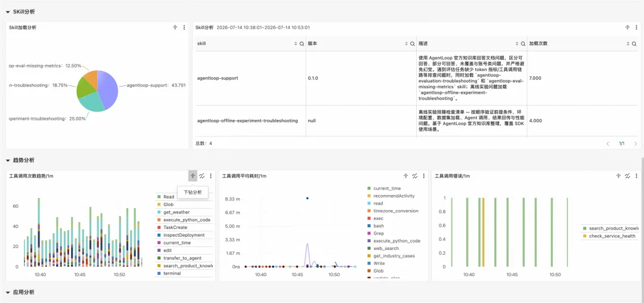The width and height of the screenshot is (644, 303).
Task: Click compare trend icon in 工具调用次数趋势 panel
Action: pyautogui.click(x=202, y=176)
